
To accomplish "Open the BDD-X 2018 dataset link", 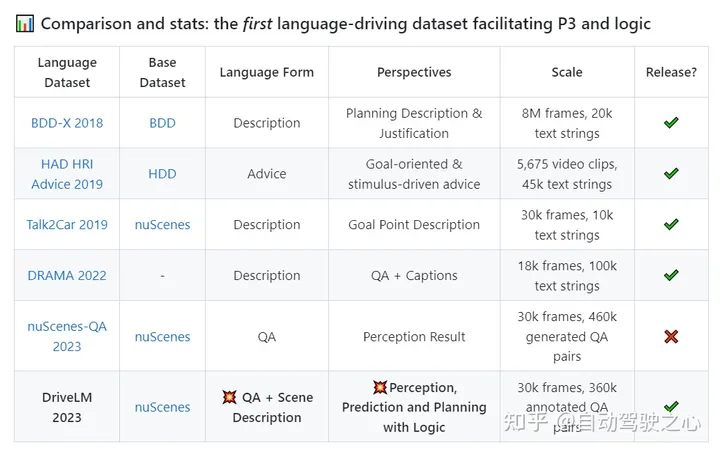I will [67, 123].
